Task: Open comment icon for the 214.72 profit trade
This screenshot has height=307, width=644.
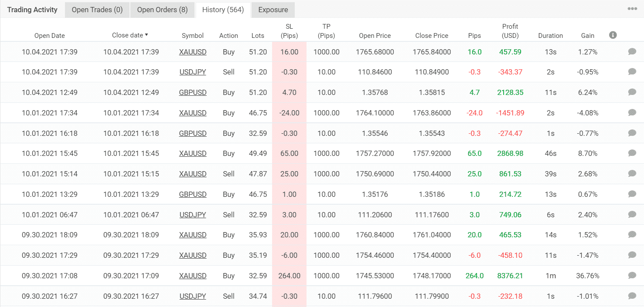Action: [x=632, y=194]
